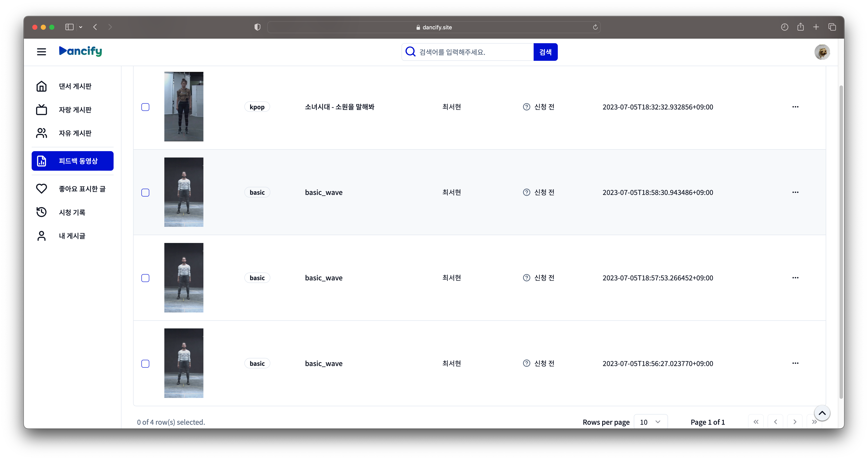
Task: Click the Safari sidebar toggle icon
Action: click(69, 27)
